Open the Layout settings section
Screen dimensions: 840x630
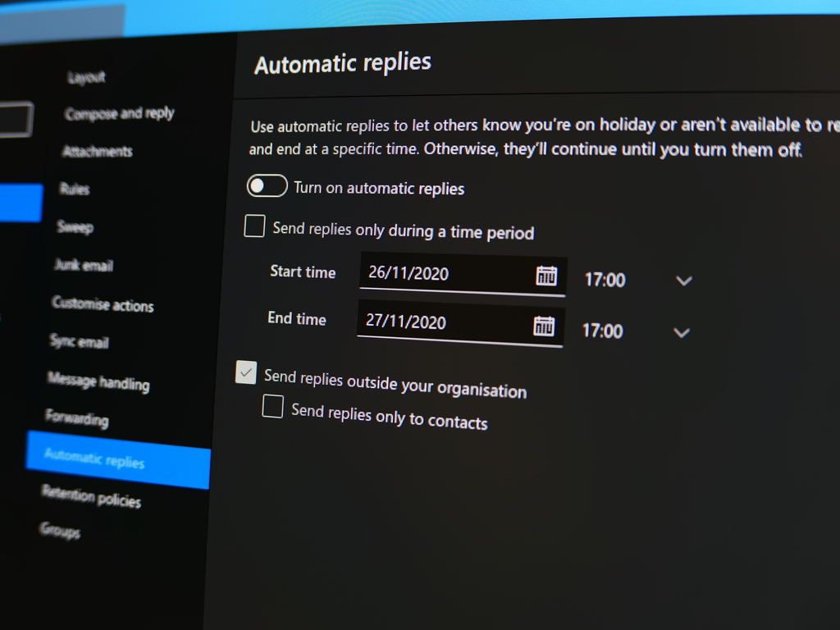point(86,77)
